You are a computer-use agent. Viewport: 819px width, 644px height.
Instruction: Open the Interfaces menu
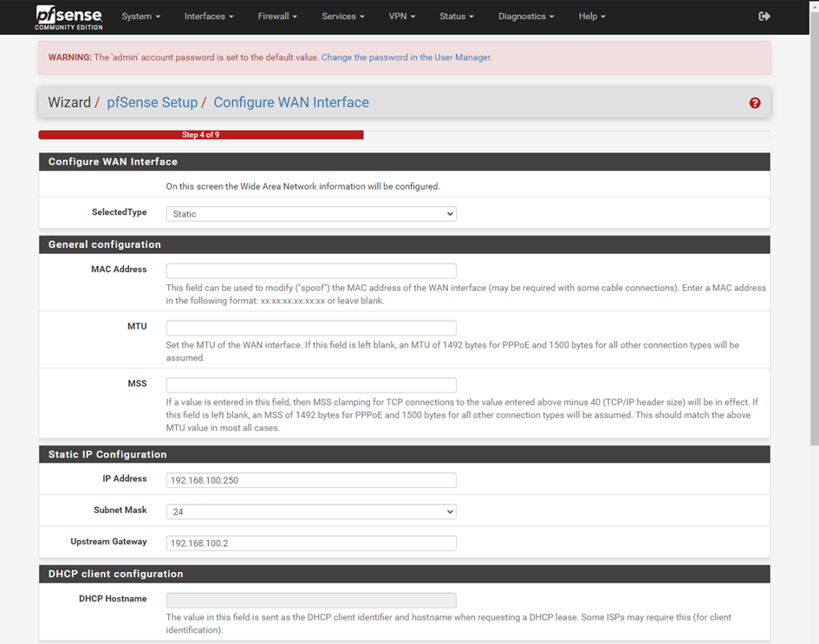coord(209,16)
